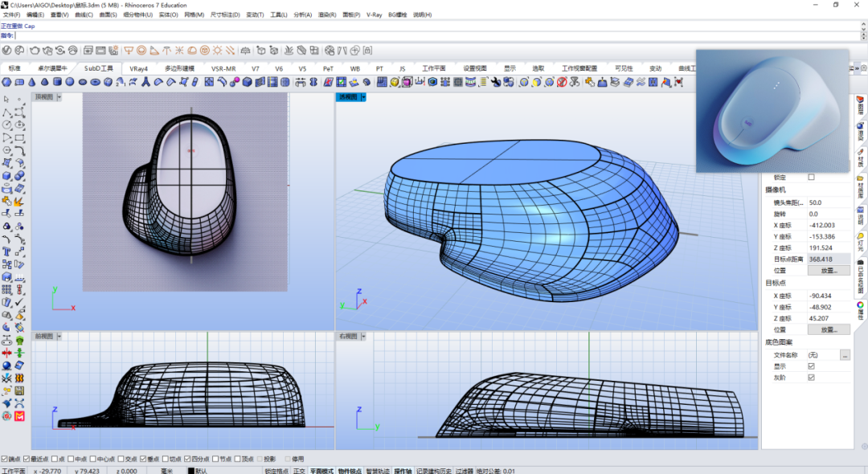Click the file name browse '...' button

click(x=845, y=355)
